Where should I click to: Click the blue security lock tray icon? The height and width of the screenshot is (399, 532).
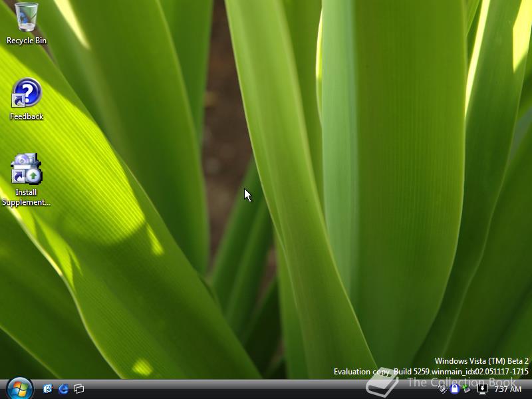pyautogui.click(x=454, y=389)
